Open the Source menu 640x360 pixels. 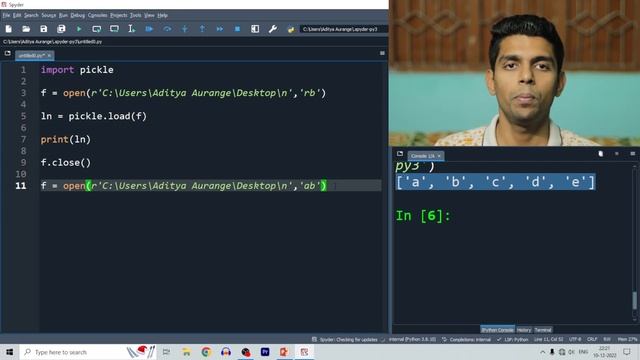[49, 15]
